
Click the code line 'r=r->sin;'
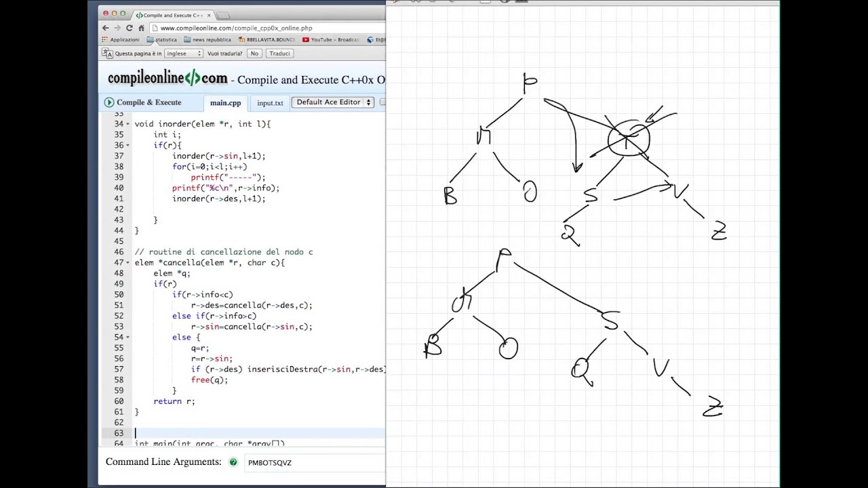(x=212, y=359)
